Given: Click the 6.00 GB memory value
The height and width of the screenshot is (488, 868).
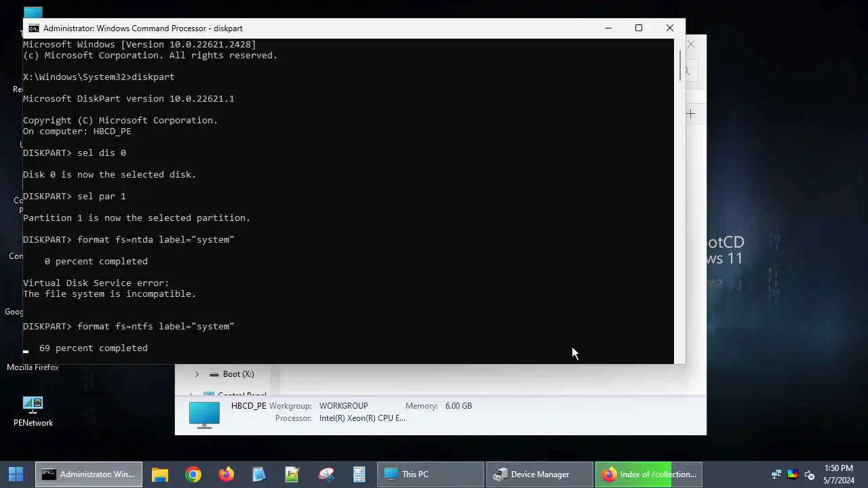Looking at the screenshot, I should point(458,406).
